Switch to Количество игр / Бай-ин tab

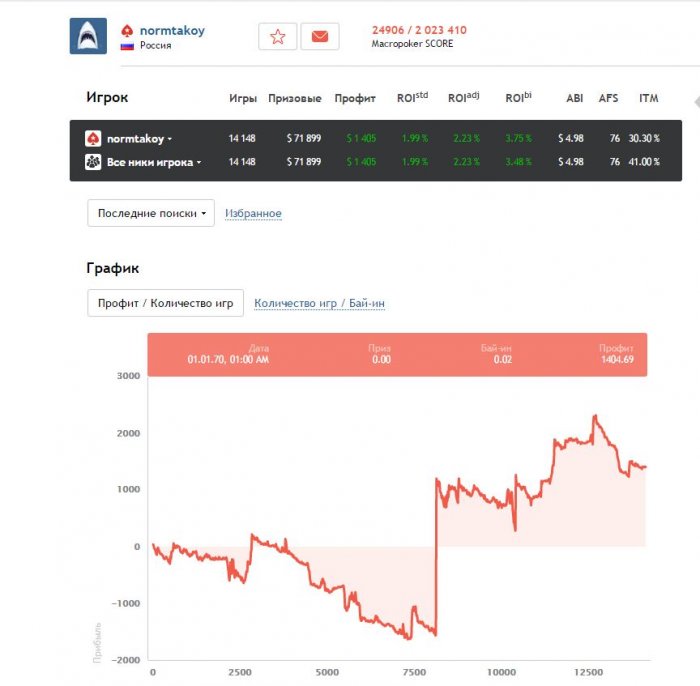coord(319,303)
